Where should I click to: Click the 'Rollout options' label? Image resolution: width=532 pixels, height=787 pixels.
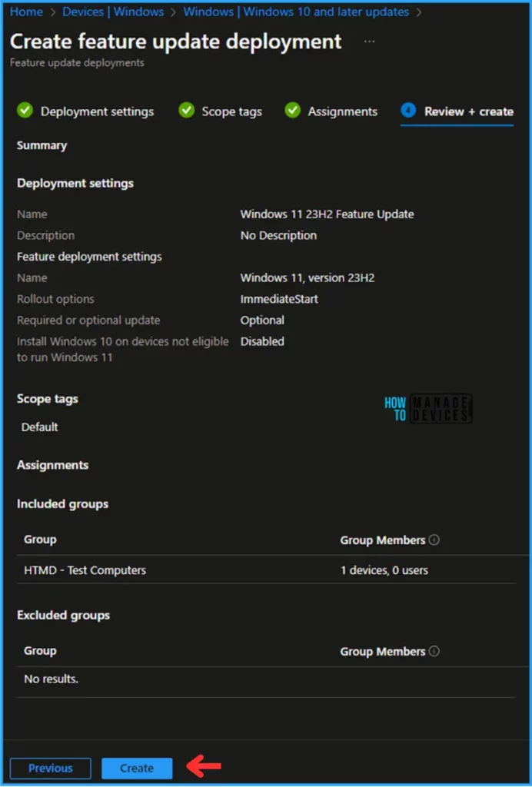[x=55, y=299]
